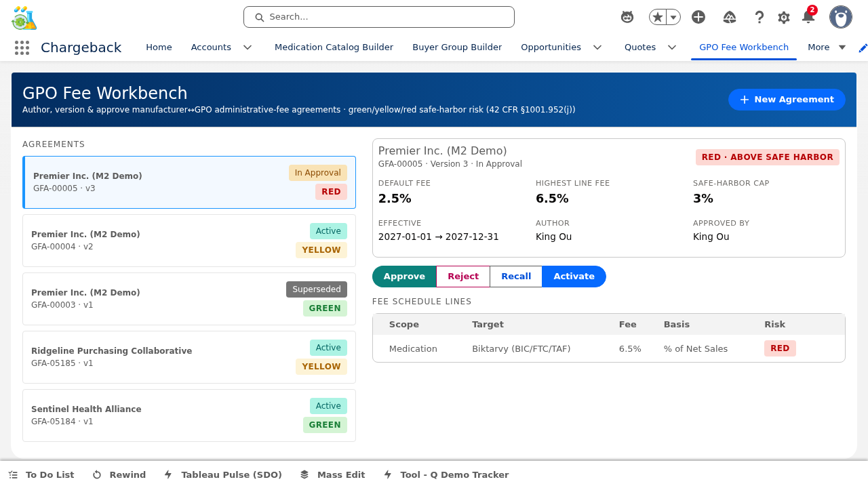
Task: Click the Favorites star icon
Action: point(657,17)
